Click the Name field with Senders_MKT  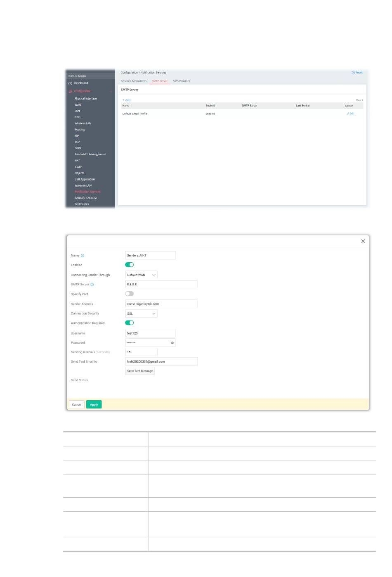pos(150,256)
